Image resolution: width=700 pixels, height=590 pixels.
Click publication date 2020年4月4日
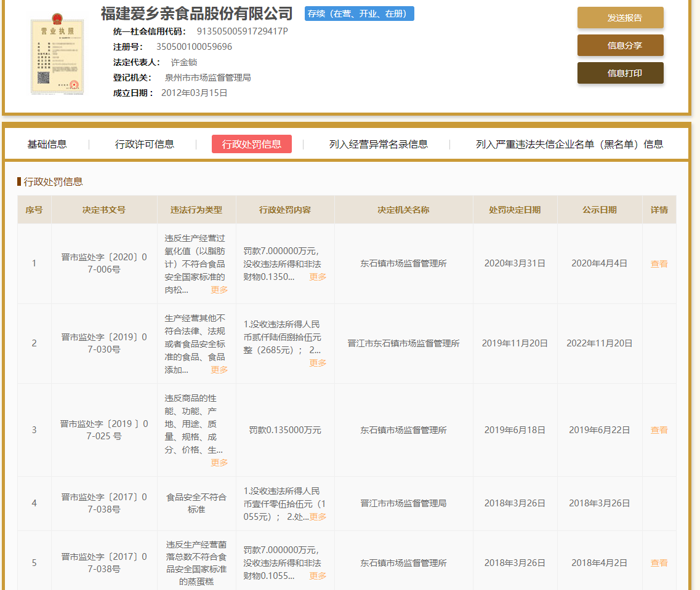click(600, 263)
